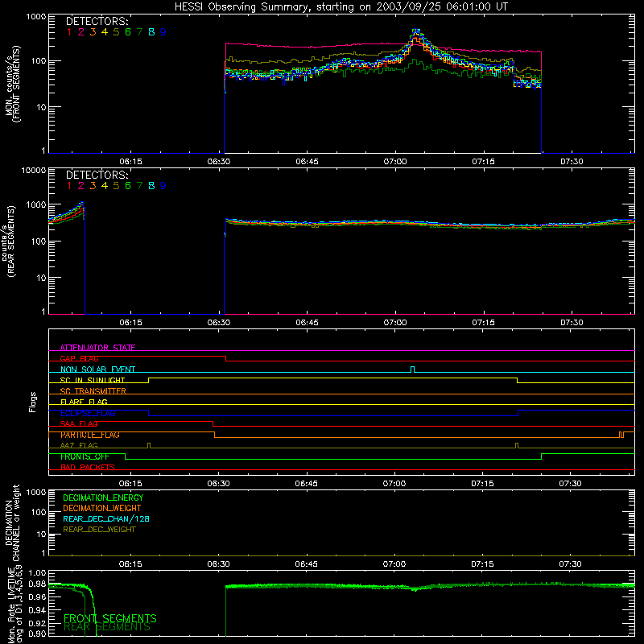The image size is (644, 644).
Task: Select detector 4 legend number in front segments panel
Action: 105,32
